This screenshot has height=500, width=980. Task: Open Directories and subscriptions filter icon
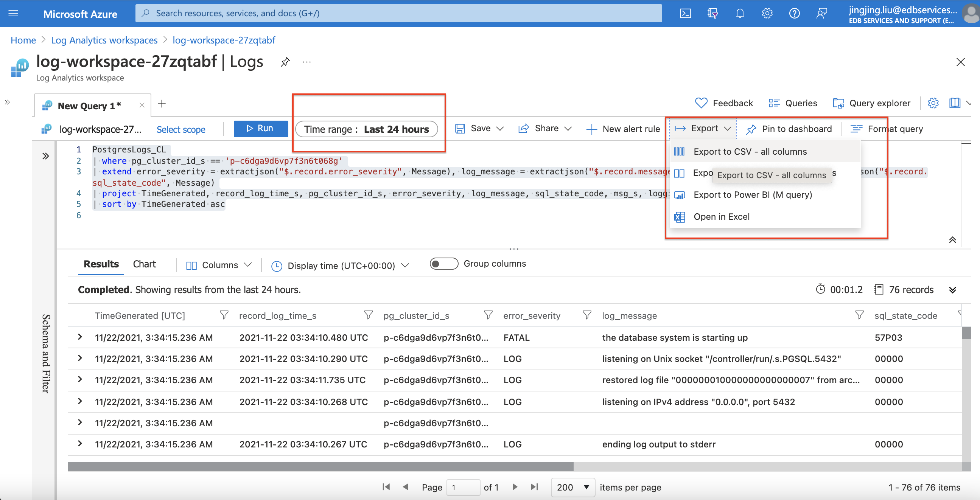(x=712, y=14)
